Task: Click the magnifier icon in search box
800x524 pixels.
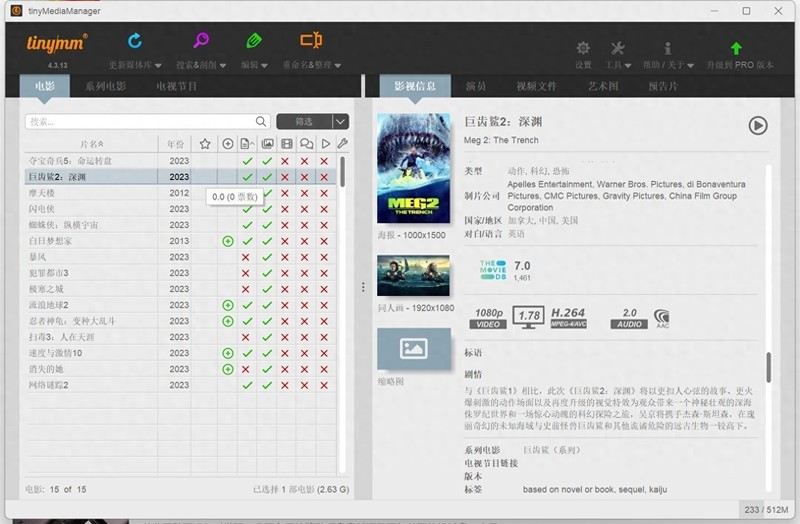Action: click(261, 121)
